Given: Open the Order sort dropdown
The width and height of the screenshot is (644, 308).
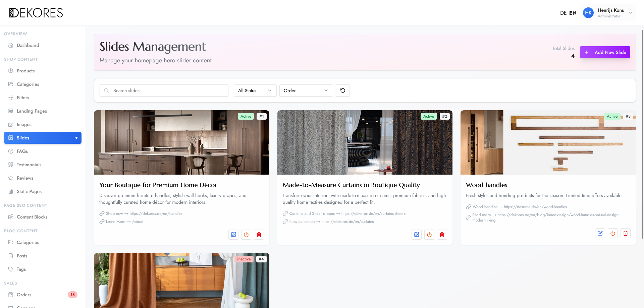Looking at the screenshot, I should pyautogui.click(x=306, y=90).
